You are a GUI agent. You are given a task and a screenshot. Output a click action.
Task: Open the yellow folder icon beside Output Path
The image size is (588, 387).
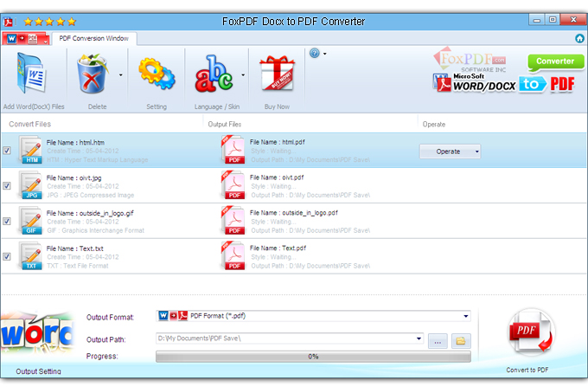pyautogui.click(x=461, y=341)
